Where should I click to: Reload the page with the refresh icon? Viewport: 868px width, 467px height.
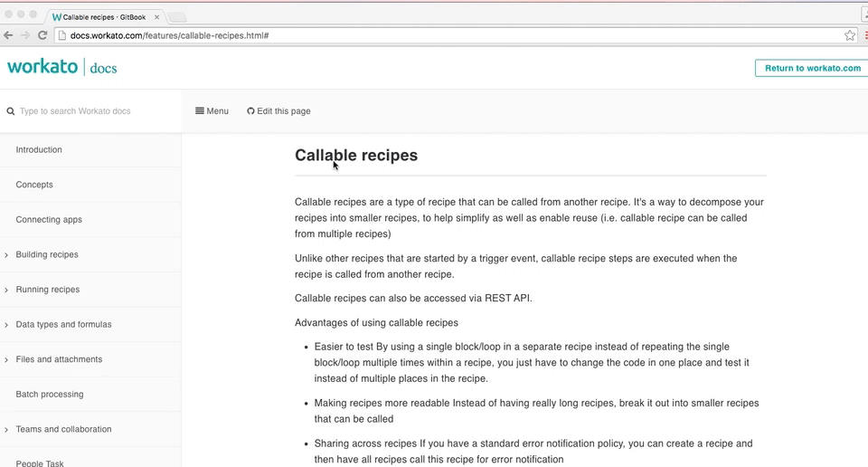click(42, 35)
